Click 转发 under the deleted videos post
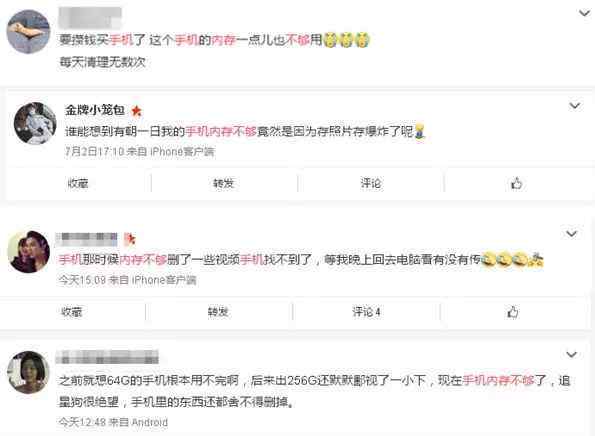This screenshot has height=436, width=595. pyautogui.click(x=218, y=312)
